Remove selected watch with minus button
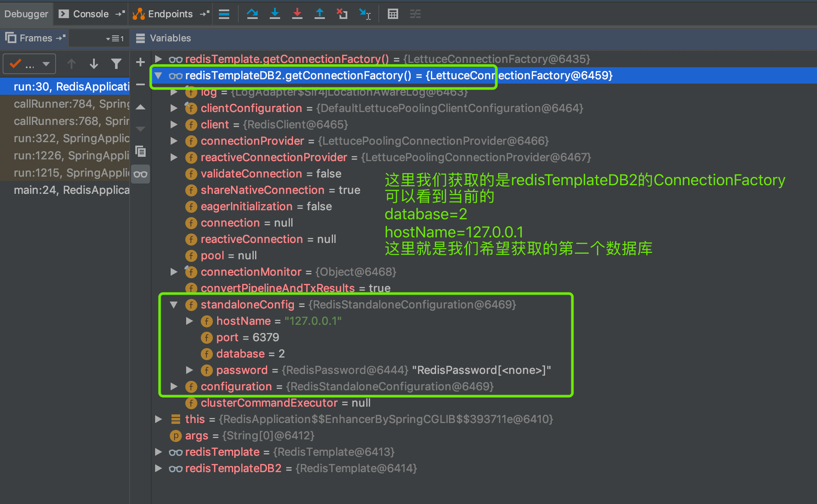The width and height of the screenshot is (817, 504). pos(140,84)
